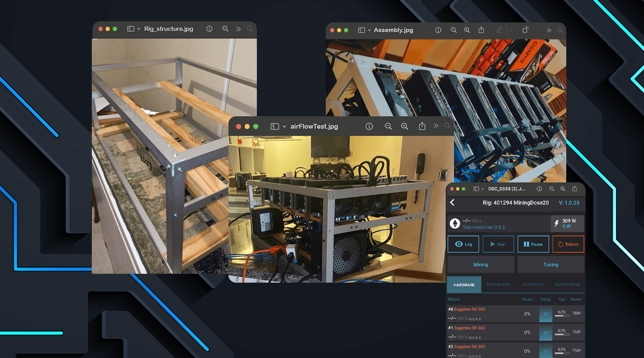Switch to the HARDWARE tab
Viewport: 644px width, 358px height.
tap(464, 285)
